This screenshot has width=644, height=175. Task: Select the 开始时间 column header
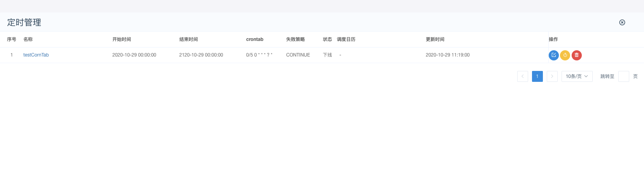coord(122,39)
